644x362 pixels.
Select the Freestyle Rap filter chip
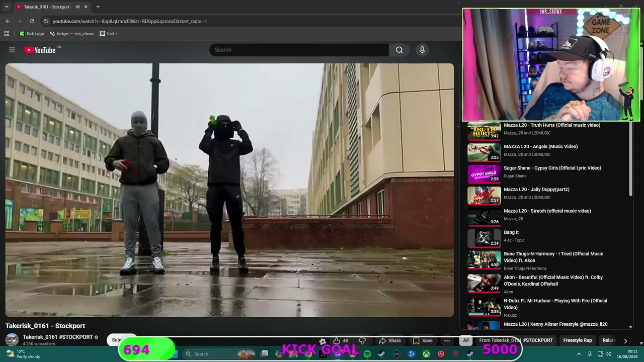(x=578, y=340)
